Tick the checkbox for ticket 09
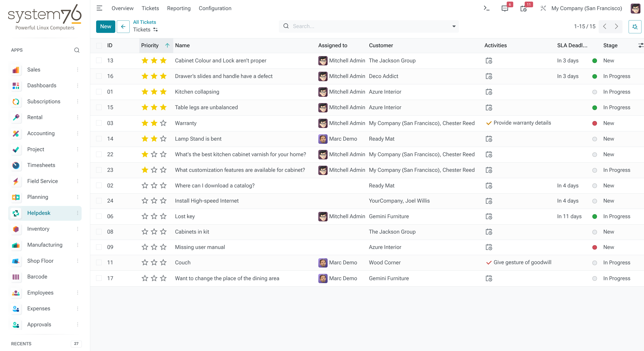This screenshot has height=351, width=644. click(99, 247)
